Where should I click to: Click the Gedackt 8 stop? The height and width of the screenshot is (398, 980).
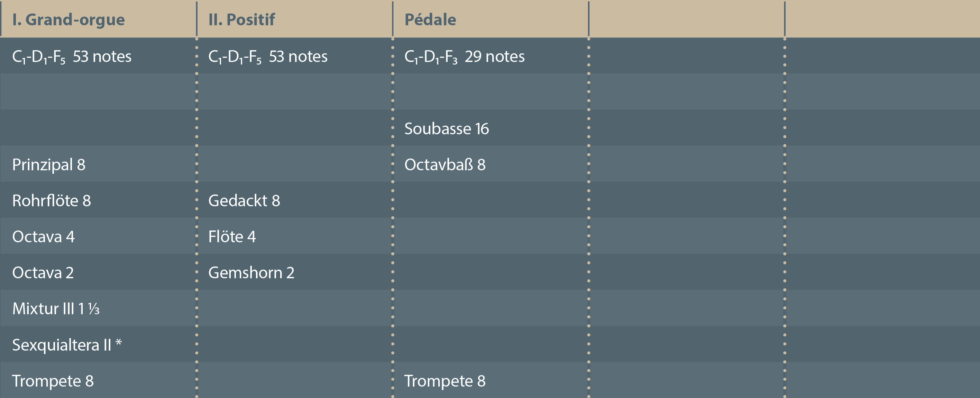pyautogui.click(x=244, y=200)
